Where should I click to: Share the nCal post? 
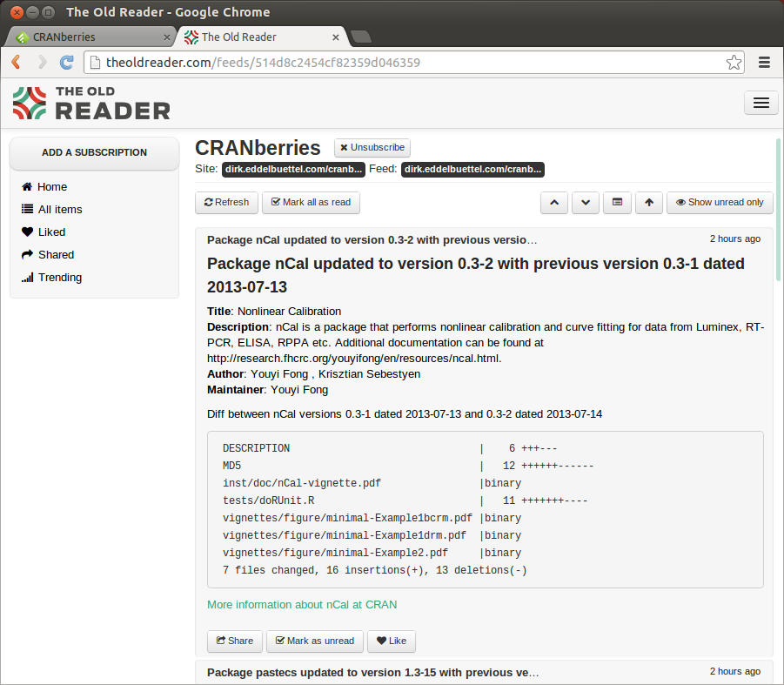coord(234,641)
